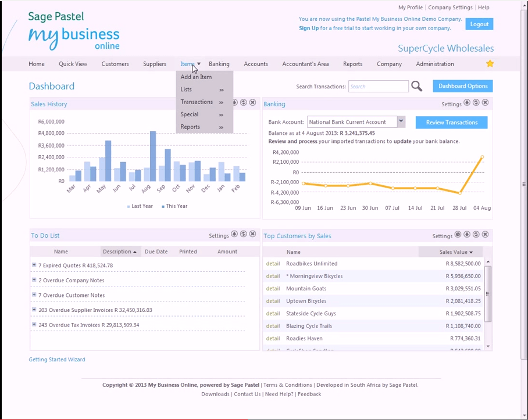Expand the 243 Overdue Tax Invoices entry
The image size is (528, 420).
33,325
